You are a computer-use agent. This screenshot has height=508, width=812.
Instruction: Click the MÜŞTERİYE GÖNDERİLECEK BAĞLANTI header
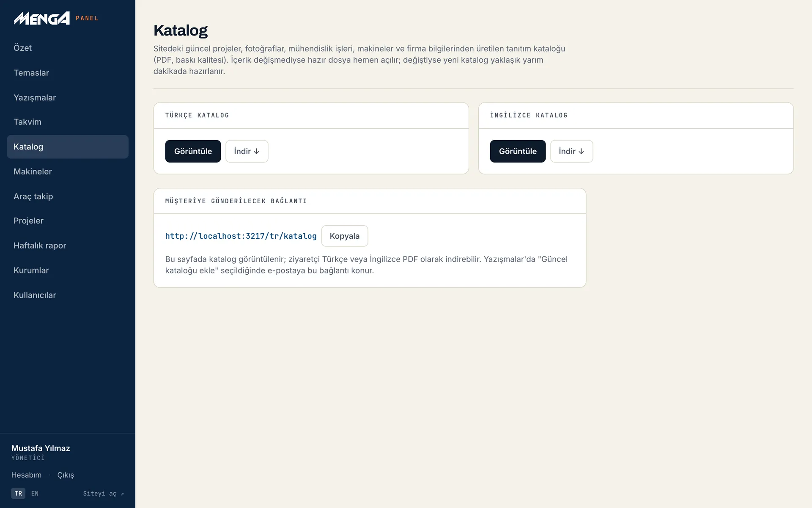pos(236,201)
